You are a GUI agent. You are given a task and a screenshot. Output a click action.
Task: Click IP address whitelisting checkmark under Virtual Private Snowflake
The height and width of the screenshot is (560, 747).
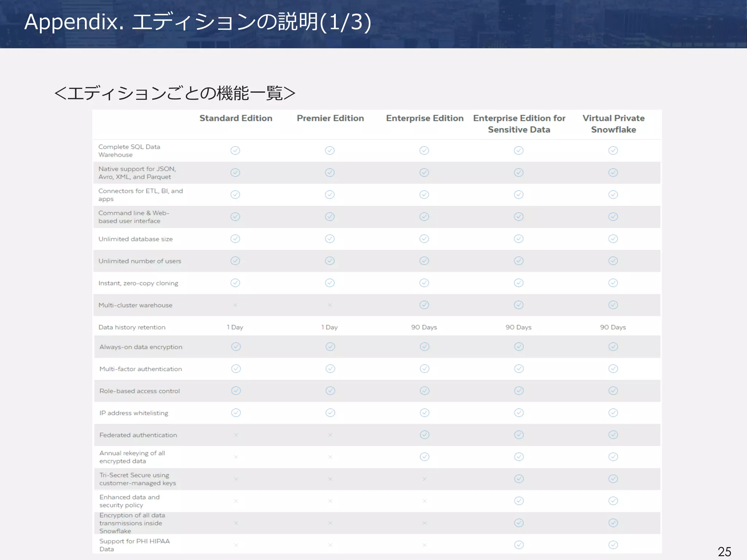[613, 413]
